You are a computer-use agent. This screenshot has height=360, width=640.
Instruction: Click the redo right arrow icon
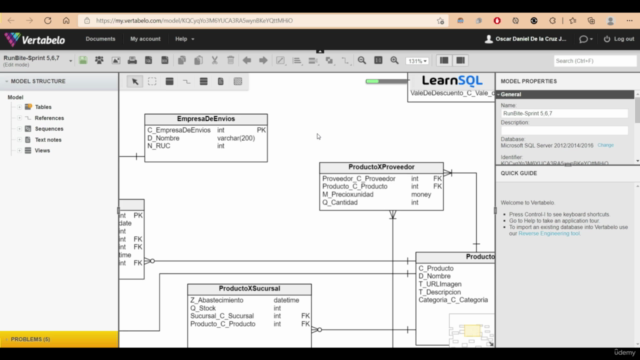263,60
